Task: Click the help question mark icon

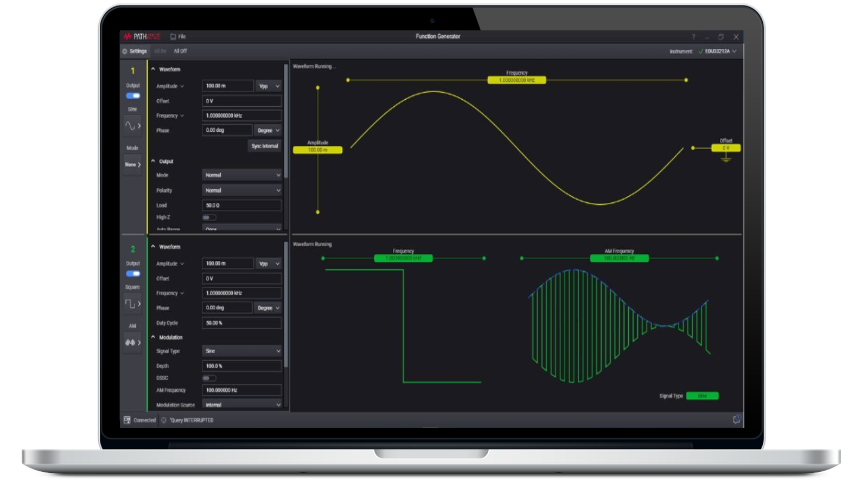Action: [x=693, y=37]
